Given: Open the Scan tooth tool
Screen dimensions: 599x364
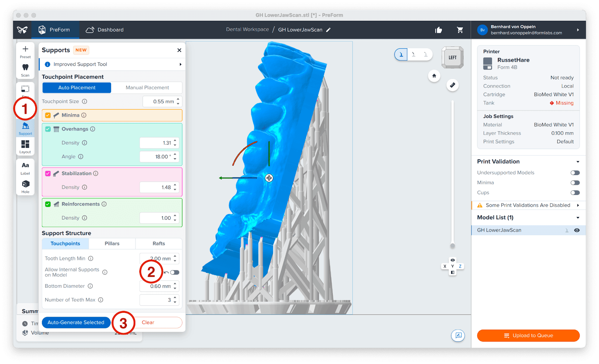Looking at the screenshot, I should 25,69.
